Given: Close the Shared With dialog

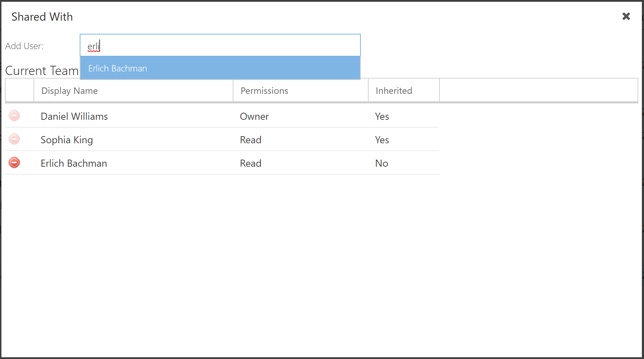Looking at the screenshot, I should (x=626, y=16).
